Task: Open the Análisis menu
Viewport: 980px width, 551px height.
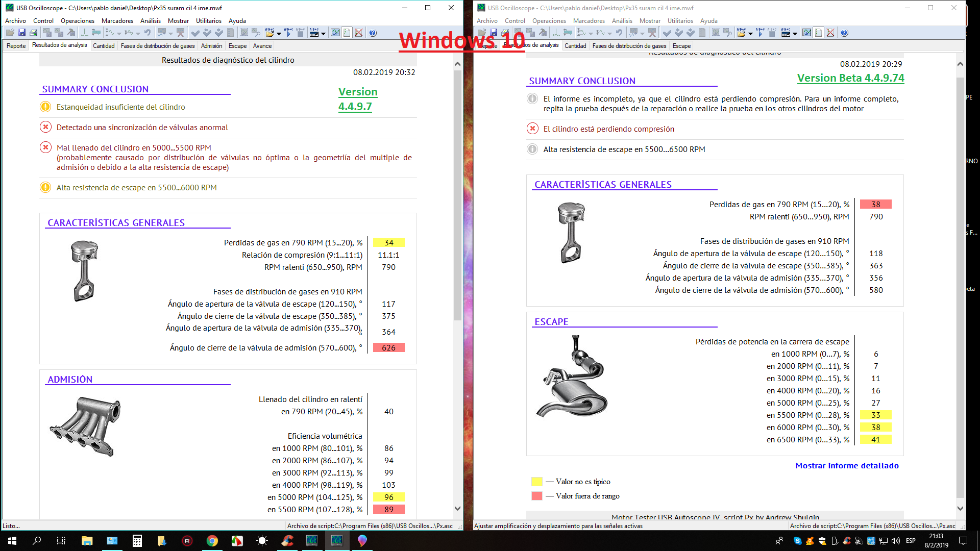Action: coord(150,21)
